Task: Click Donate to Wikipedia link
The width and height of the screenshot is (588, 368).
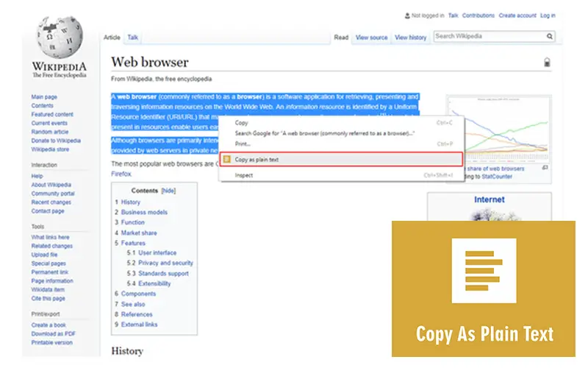Action: [56, 141]
